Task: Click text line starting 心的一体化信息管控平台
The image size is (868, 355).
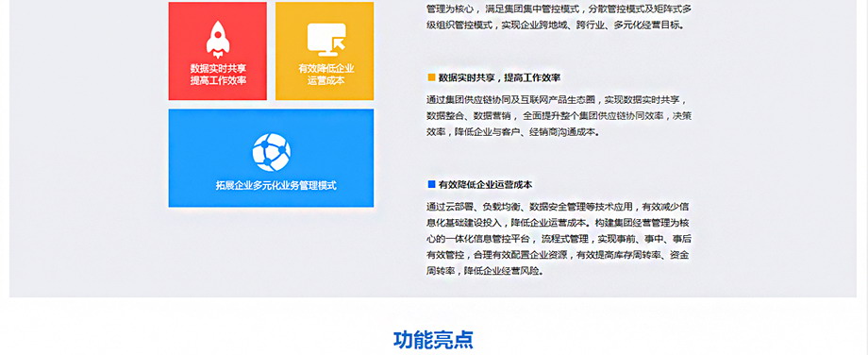Action: click(559, 239)
